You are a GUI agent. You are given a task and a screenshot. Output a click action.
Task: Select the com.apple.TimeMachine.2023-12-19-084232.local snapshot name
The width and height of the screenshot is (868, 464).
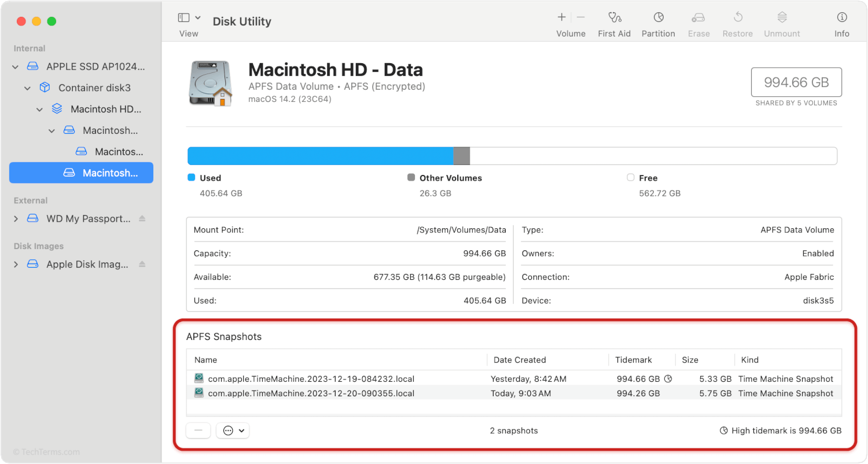(x=311, y=379)
